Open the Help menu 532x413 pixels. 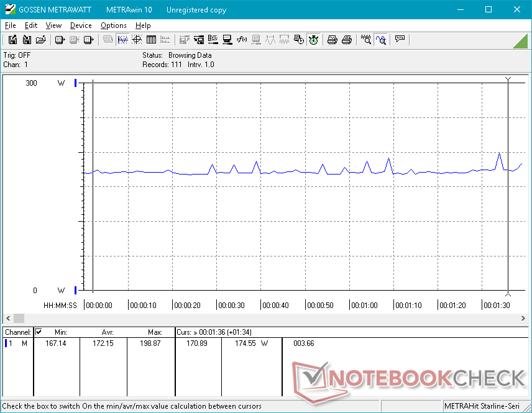coord(143,25)
